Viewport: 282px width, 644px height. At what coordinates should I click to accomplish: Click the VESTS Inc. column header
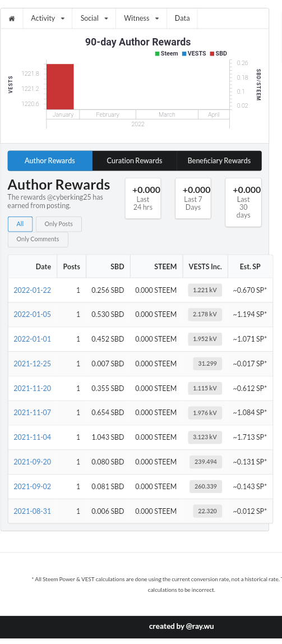click(x=205, y=266)
